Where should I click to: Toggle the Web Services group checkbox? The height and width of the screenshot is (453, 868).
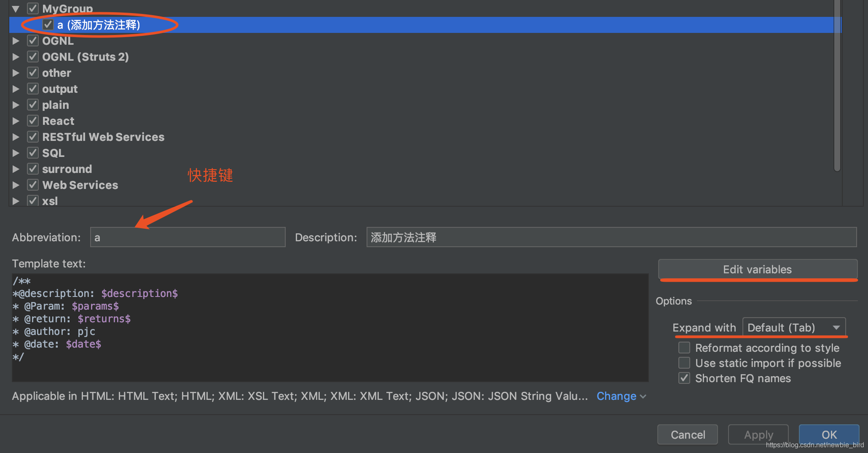click(x=33, y=185)
